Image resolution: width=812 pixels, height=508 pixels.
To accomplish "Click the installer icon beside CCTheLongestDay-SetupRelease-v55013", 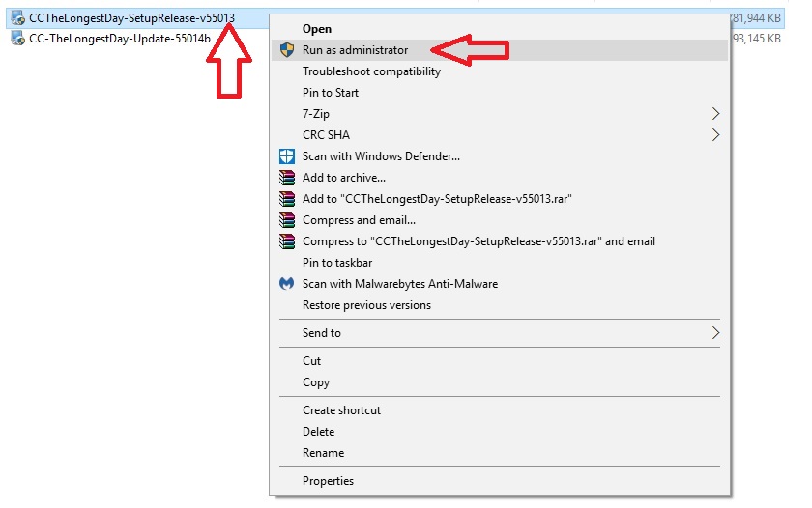I will [x=18, y=18].
